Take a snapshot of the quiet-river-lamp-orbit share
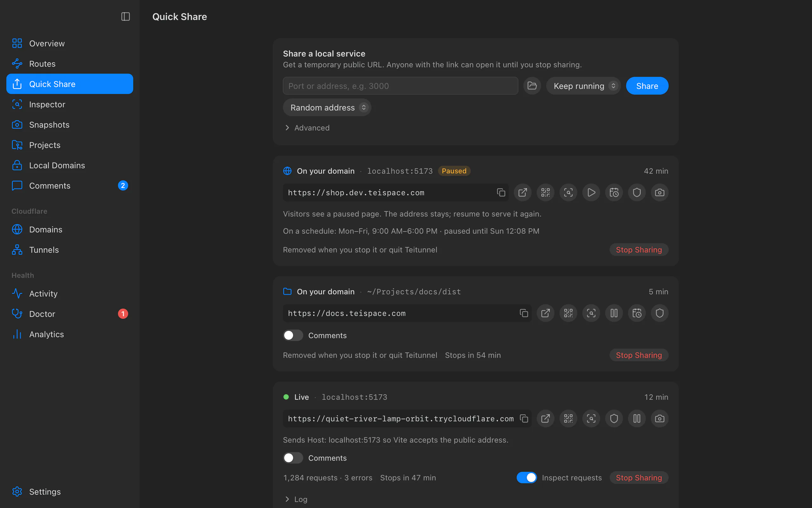Viewport: 812px width, 508px height. (x=659, y=418)
